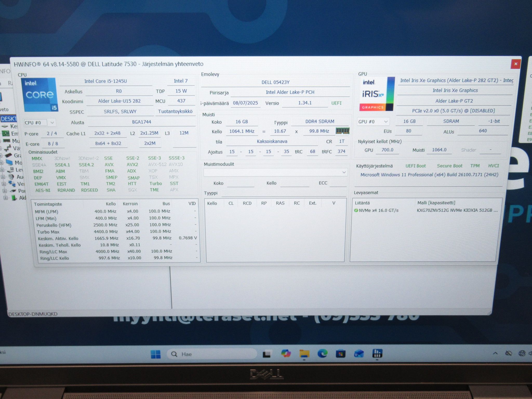Click the Intel Core i5 processor logo
Screen dimensions: 532x399
point(40,95)
